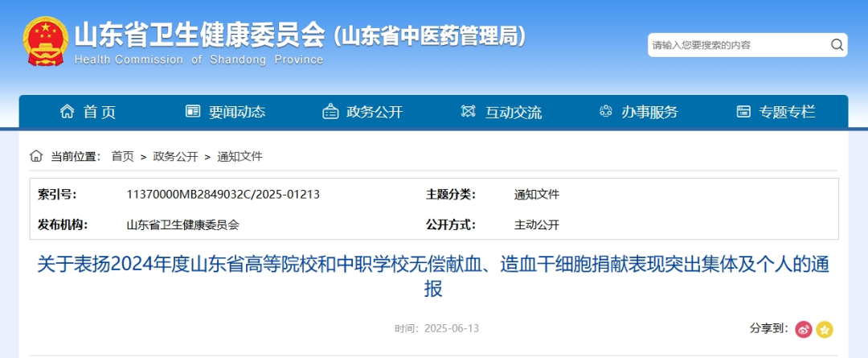Click the Health Commission of Shandong Province subtitle
Viewport: 868px width, 358px height.
coord(199,60)
